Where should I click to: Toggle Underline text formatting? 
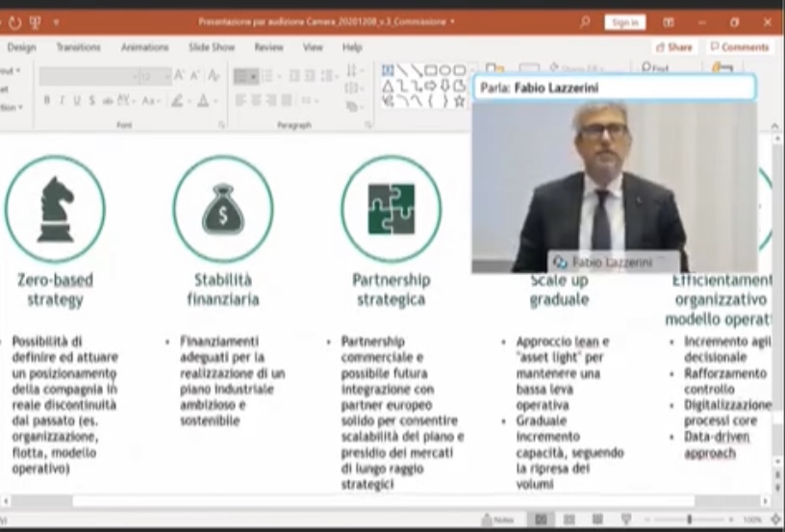click(77, 101)
